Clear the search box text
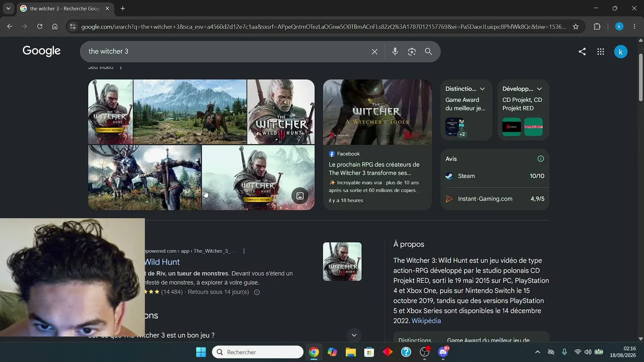Screen dimensions: 644x362 374,52
